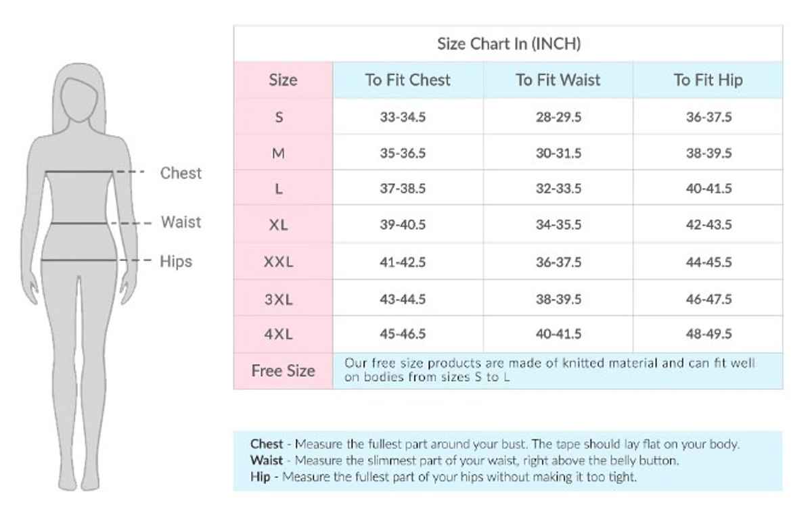Click the To Fit Hip column header
Screen dimensions: 812x528
(708, 80)
